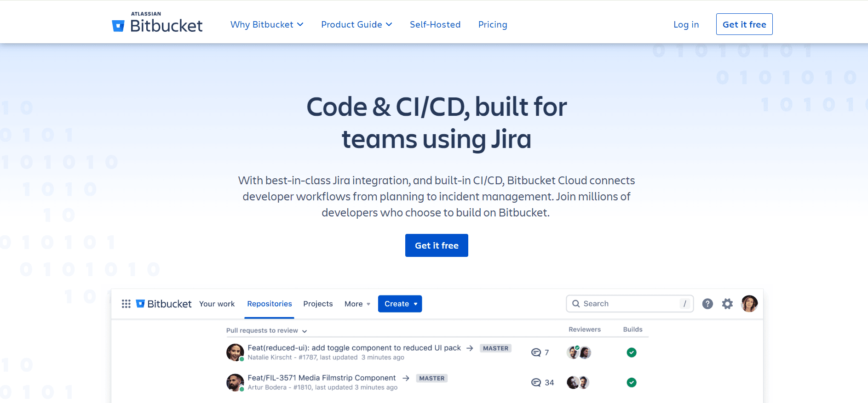Click Natalie Kirscht's author avatar
This screenshot has height=403, width=868.
click(x=235, y=352)
